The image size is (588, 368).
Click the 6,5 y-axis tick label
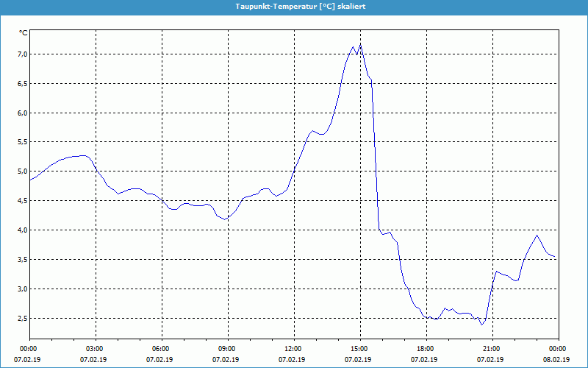(x=21, y=84)
